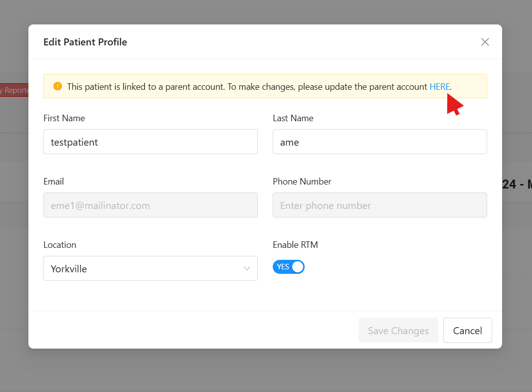Open the parent account via HERE link

coord(439,86)
